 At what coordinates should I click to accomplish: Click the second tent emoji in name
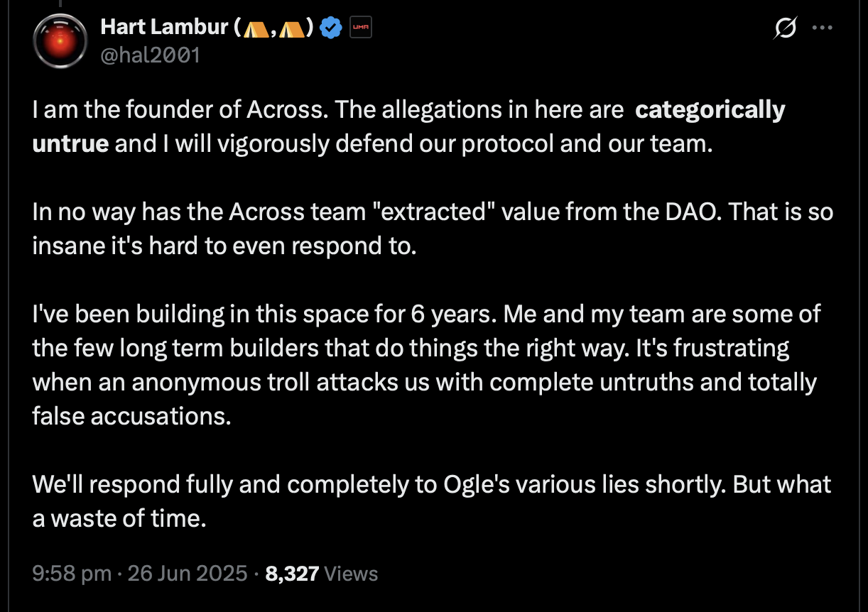tap(291, 28)
